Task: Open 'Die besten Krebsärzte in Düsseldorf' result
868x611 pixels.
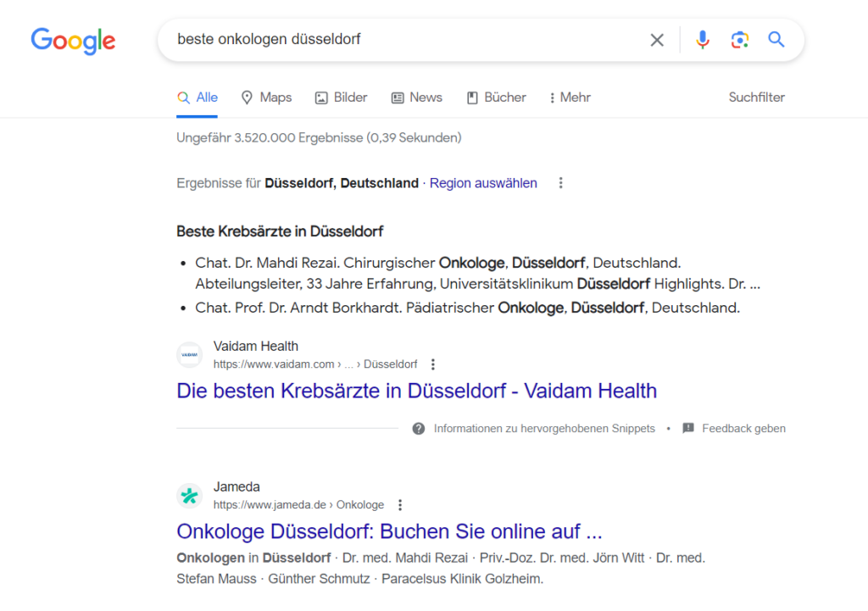Action: point(417,391)
